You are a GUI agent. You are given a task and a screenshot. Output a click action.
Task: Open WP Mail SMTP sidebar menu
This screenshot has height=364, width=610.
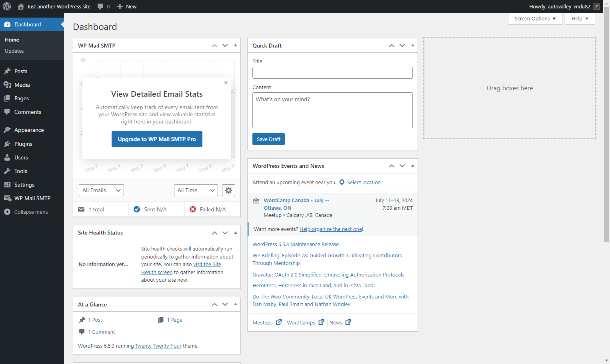click(x=32, y=198)
